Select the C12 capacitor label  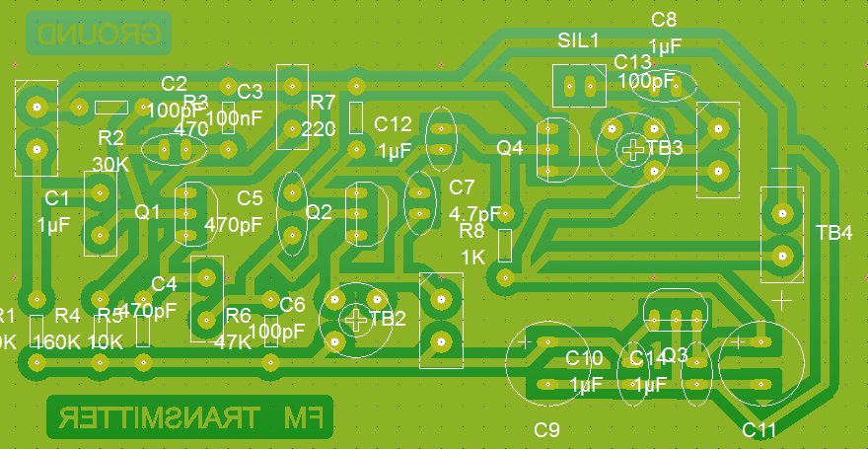(x=393, y=124)
